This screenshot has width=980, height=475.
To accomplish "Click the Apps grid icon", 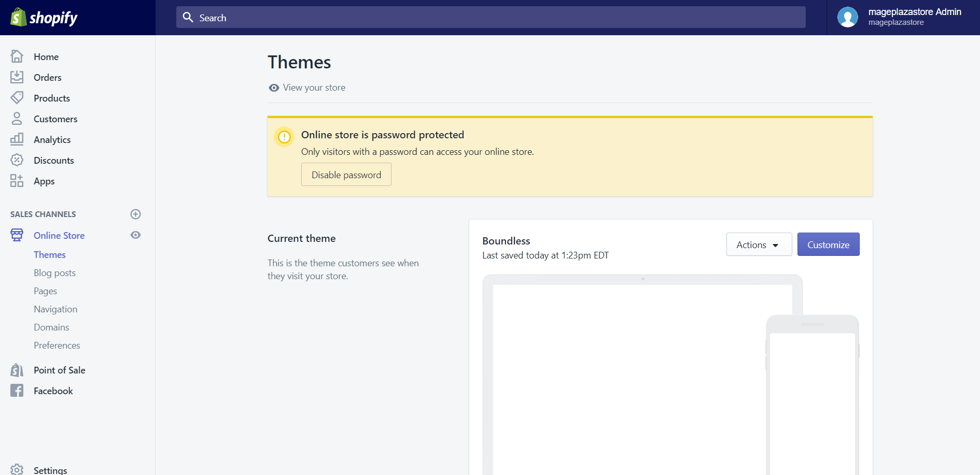I will pos(17,180).
